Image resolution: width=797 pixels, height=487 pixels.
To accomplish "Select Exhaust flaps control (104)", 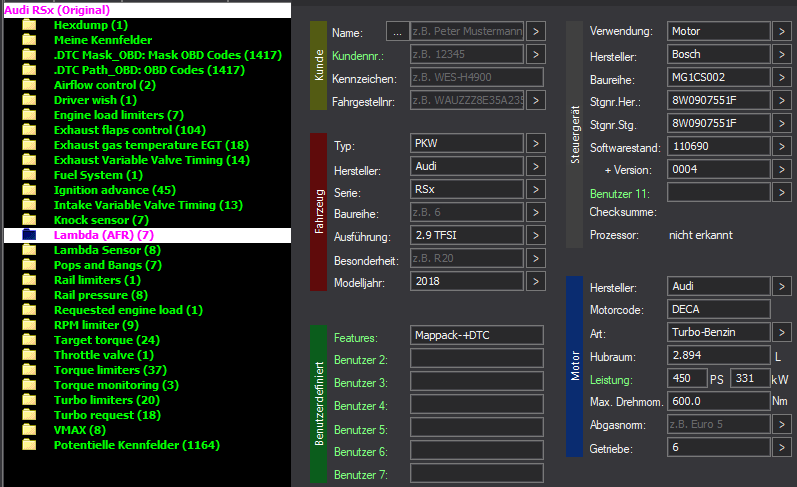I will pos(130,130).
